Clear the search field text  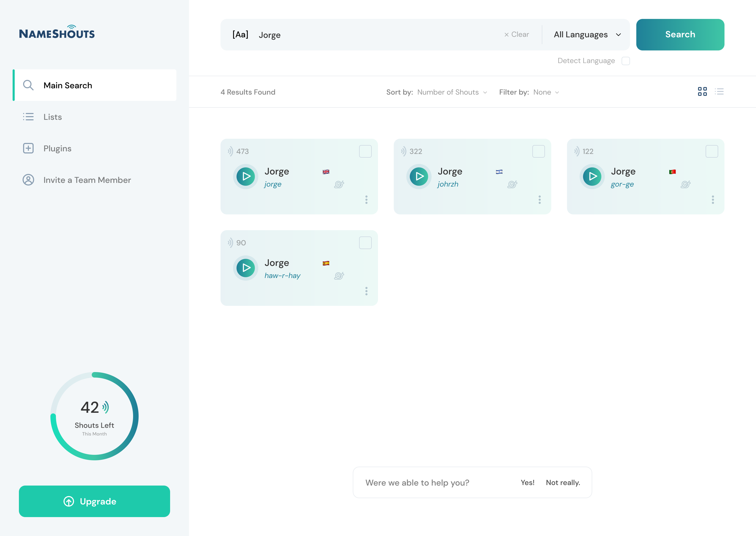(516, 34)
